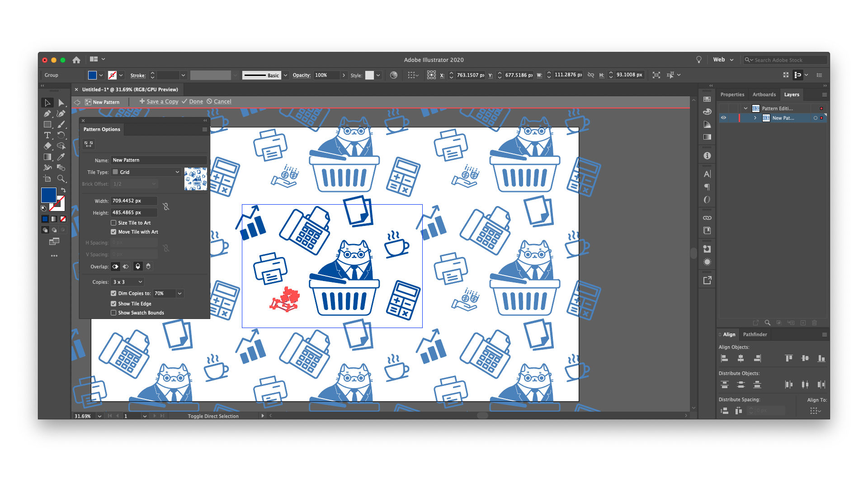Open the Layers panel menu

click(x=824, y=94)
